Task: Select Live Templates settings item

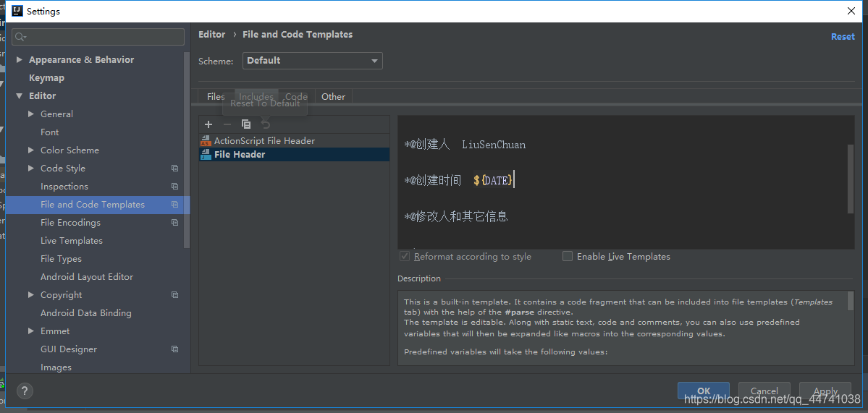Action: pyautogui.click(x=72, y=241)
